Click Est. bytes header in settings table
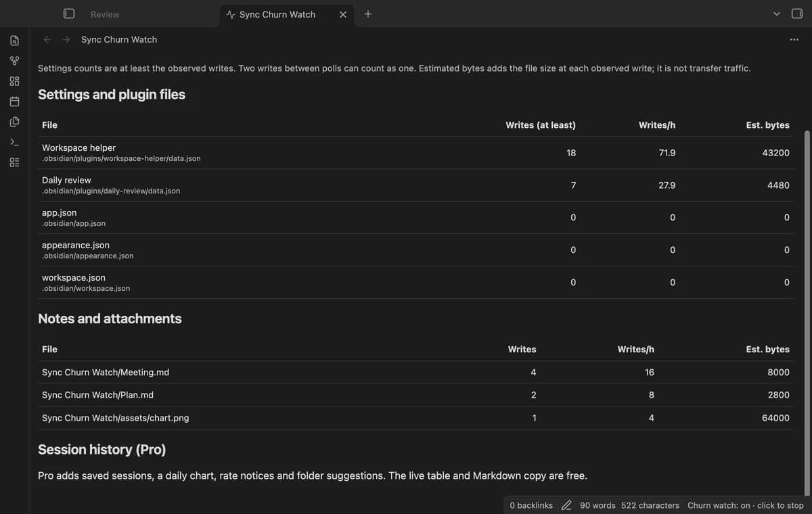 [767, 125]
